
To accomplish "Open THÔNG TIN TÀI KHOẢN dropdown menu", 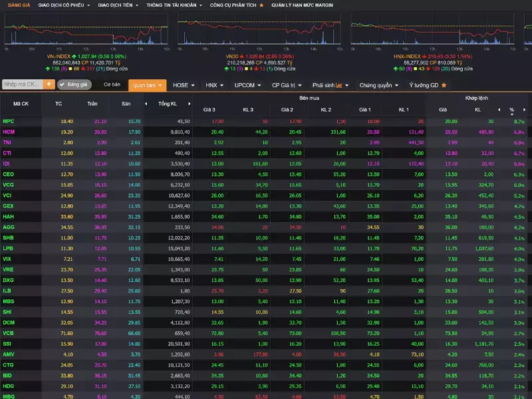I will coord(174,5).
